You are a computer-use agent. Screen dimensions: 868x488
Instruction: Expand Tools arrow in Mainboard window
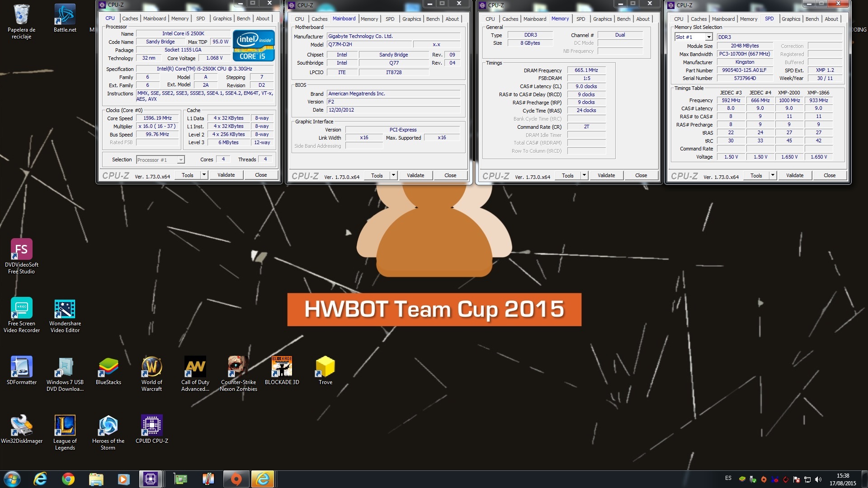[x=393, y=175]
